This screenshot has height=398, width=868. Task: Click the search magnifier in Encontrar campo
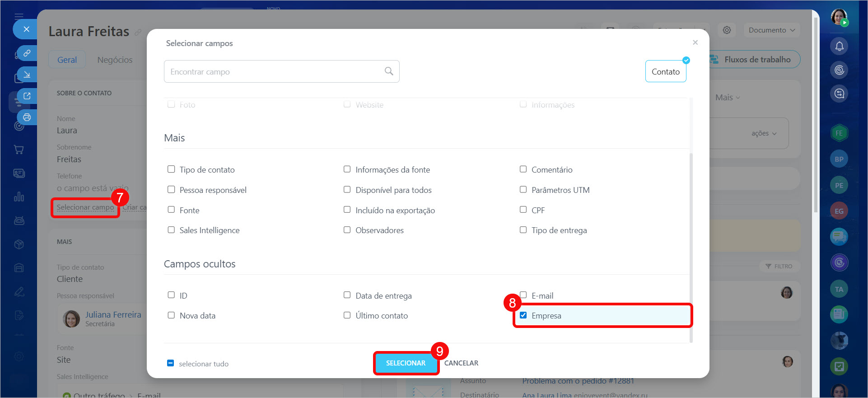388,71
